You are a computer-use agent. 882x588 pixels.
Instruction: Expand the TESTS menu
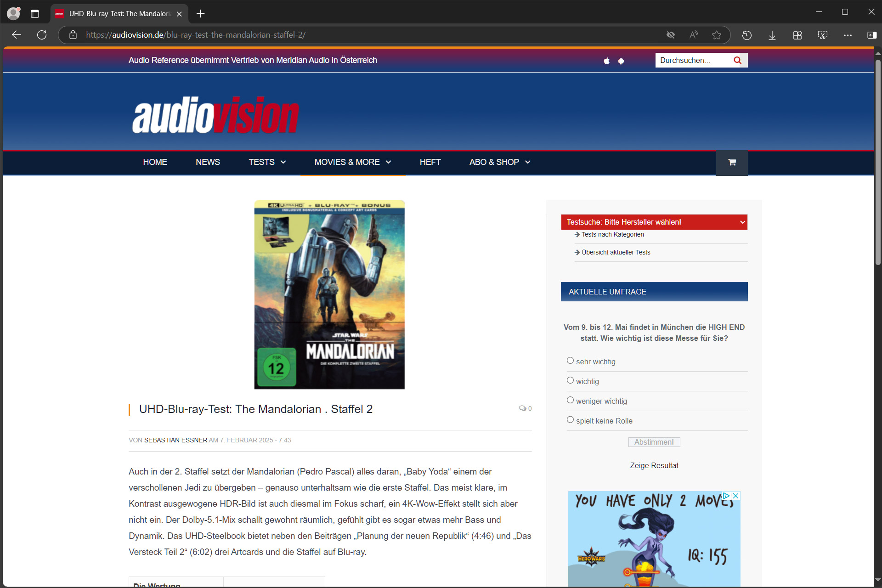(267, 162)
